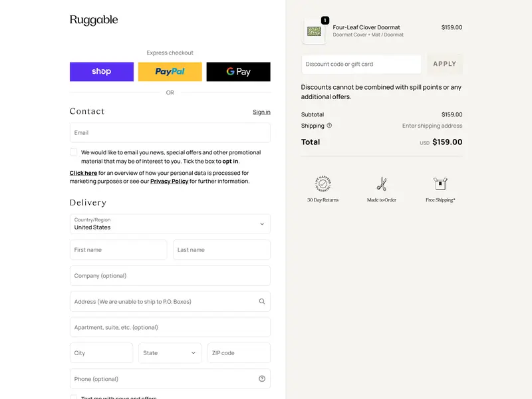Click the shipping info question icon
532x399 pixels.
tap(329, 126)
